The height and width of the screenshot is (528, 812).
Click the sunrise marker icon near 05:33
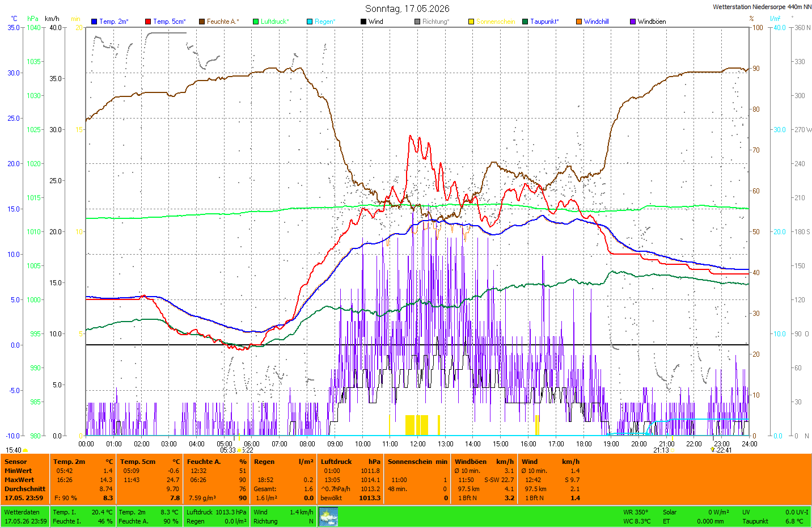click(239, 450)
